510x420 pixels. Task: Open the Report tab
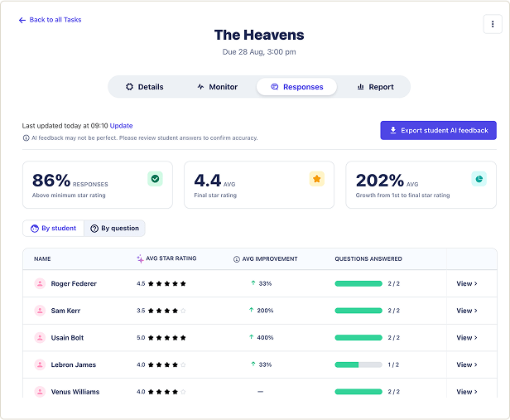(x=375, y=87)
